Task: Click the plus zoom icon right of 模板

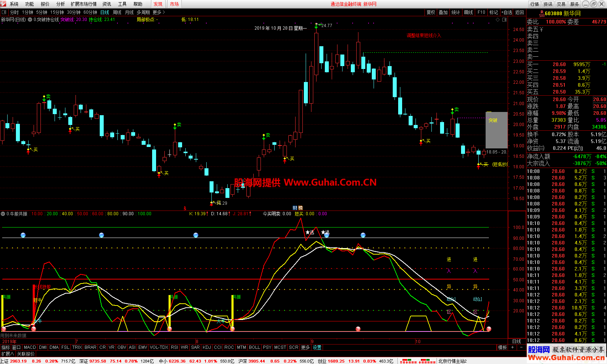Action: tap(512, 347)
